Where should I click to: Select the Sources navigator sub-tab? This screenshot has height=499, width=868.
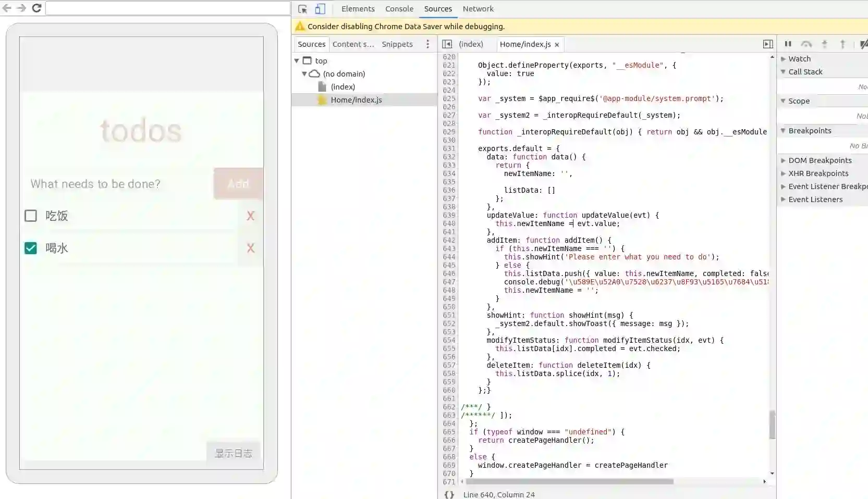pos(312,44)
